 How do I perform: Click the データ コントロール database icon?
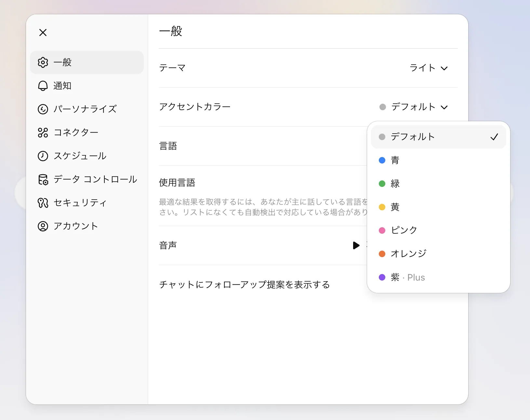click(43, 179)
